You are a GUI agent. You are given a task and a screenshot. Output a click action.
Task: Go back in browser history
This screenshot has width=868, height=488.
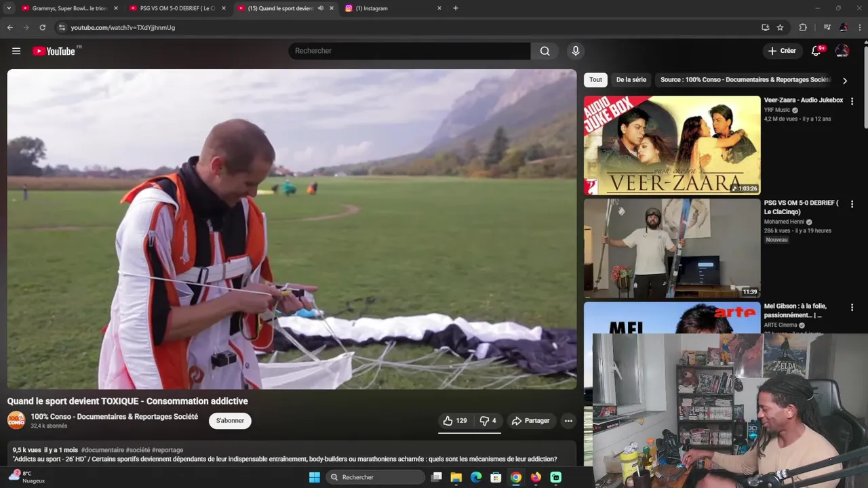point(9,27)
